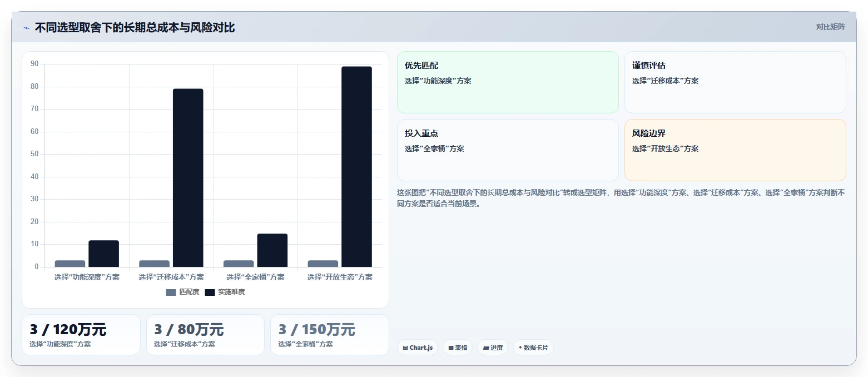Click the description paragraph below the cards
The width and height of the screenshot is (868, 377).
pos(621,198)
